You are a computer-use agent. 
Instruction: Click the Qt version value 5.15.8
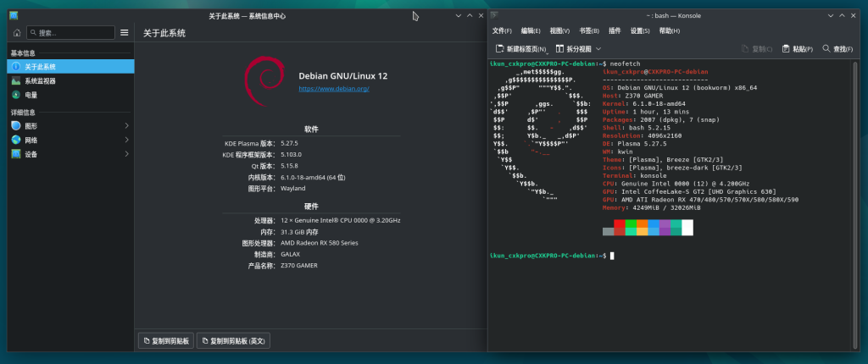click(x=289, y=166)
